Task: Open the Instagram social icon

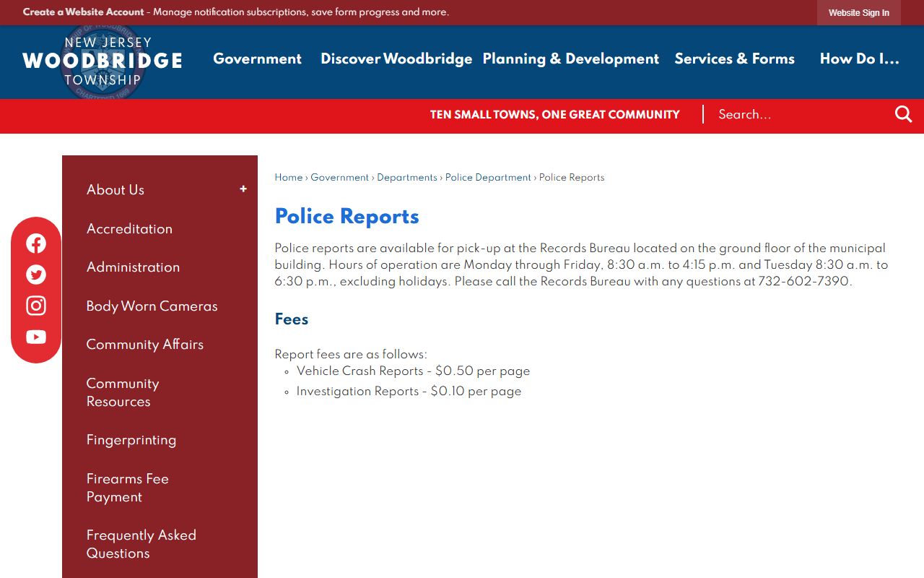Action: coord(36,306)
